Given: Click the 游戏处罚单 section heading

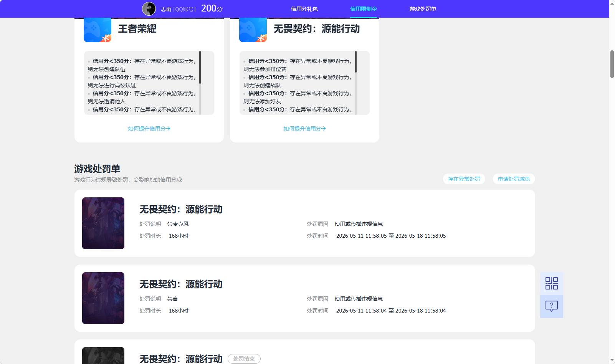Looking at the screenshot, I should tap(97, 169).
